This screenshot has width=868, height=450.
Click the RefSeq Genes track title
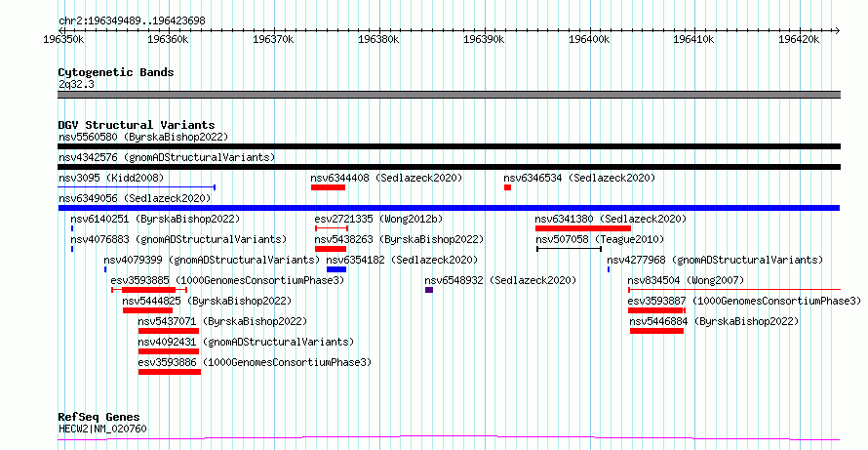click(x=99, y=417)
